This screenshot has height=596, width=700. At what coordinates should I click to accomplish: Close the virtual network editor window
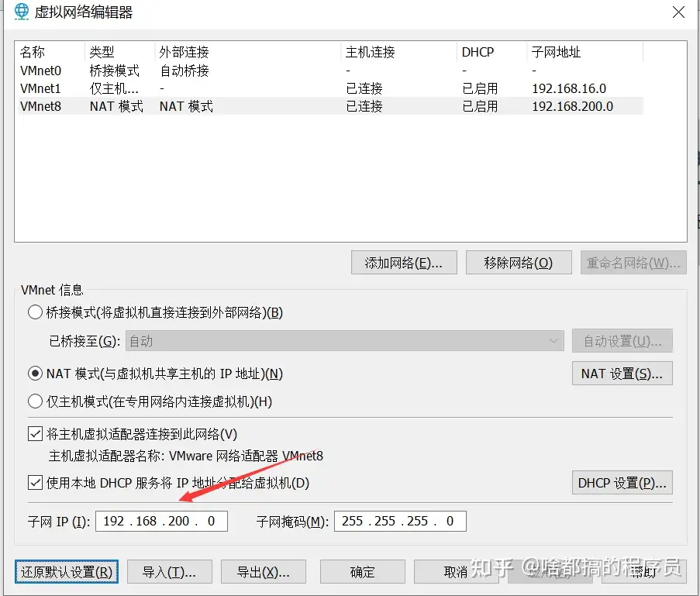point(678,12)
